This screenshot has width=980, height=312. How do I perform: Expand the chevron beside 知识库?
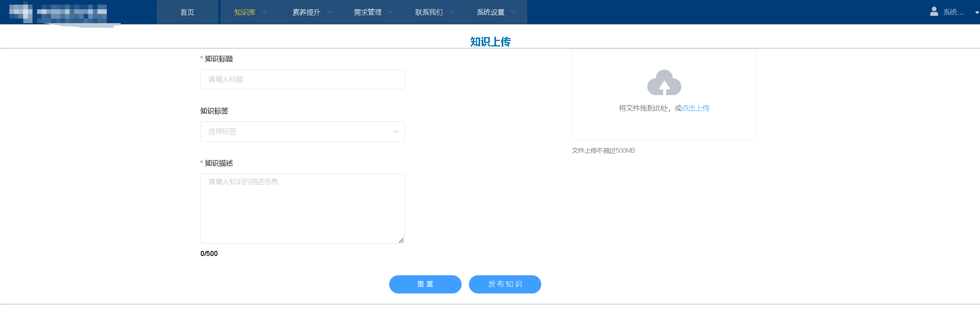coord(265,12)
